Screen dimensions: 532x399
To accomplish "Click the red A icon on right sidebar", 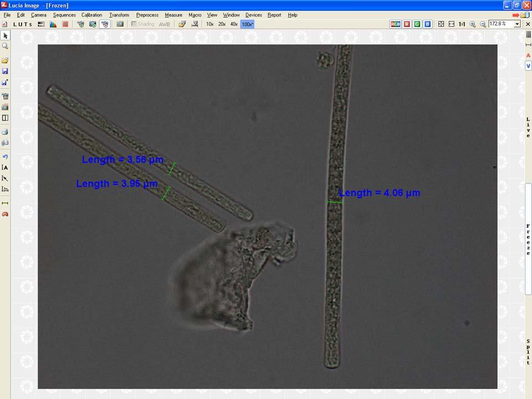I will (528, 55).
